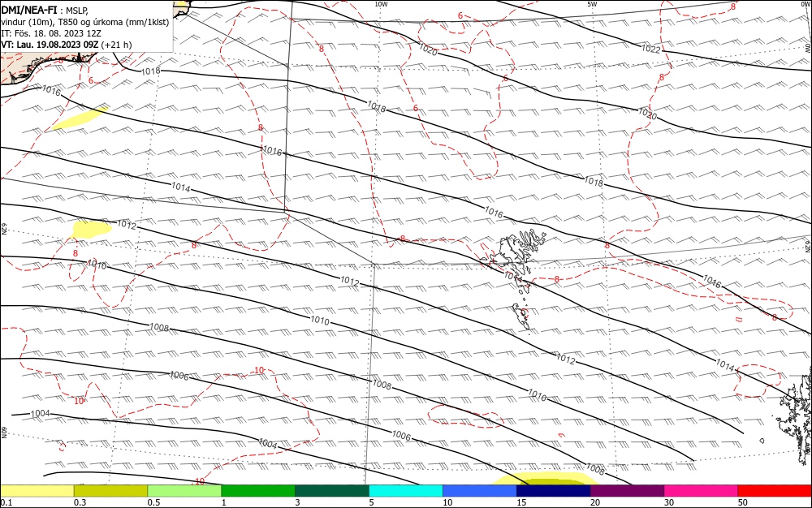The width and height of the screenshot is (812, 508).
Task: Click legend value '0.1'
Action: [x=6, y=502]
